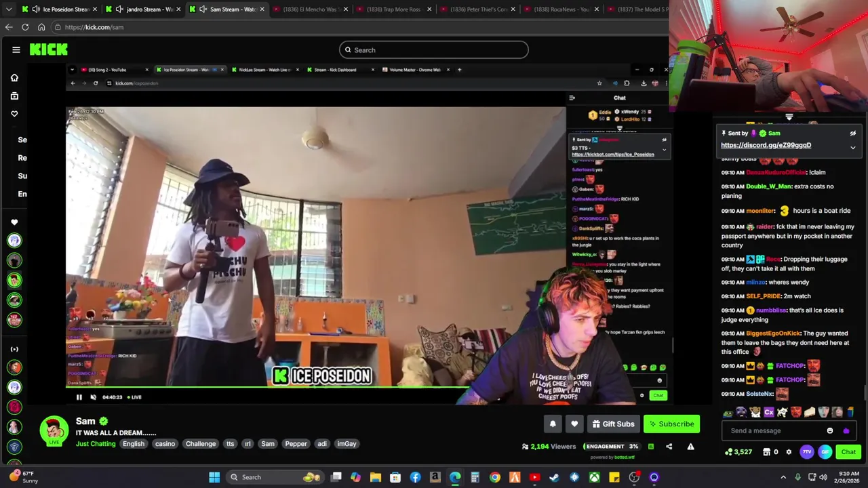This screenshot has height=488, width=868.
Task: Go to Home in Kick sidebar
Action: (14, 78)
